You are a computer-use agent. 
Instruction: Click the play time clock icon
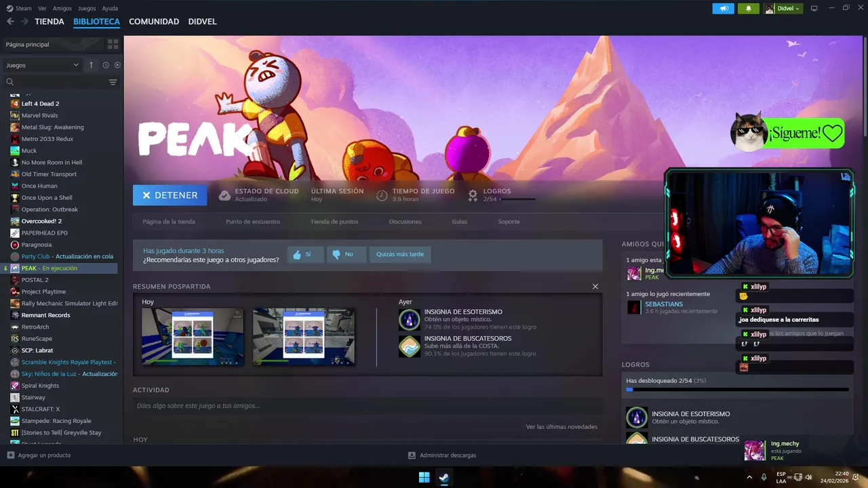click(382, 195)
